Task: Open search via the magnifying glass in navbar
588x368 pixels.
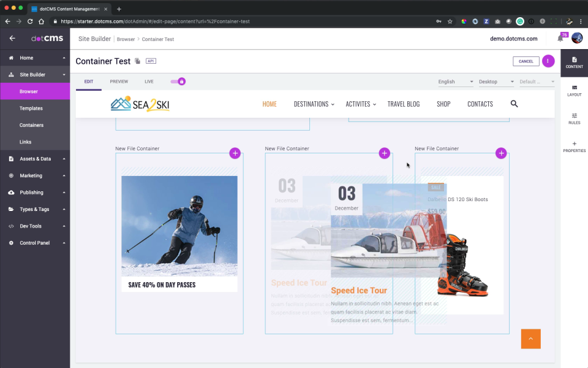Action: coord(514,104)
